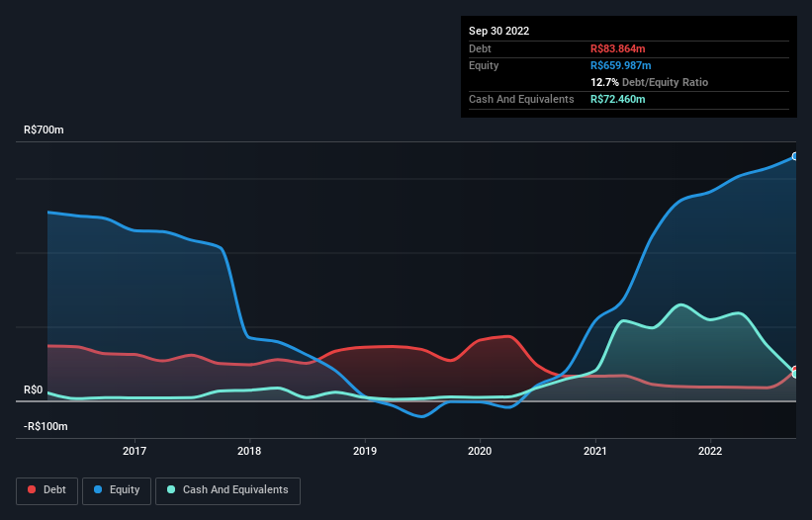Click the R$0 y-axis label

pos(34,390)
